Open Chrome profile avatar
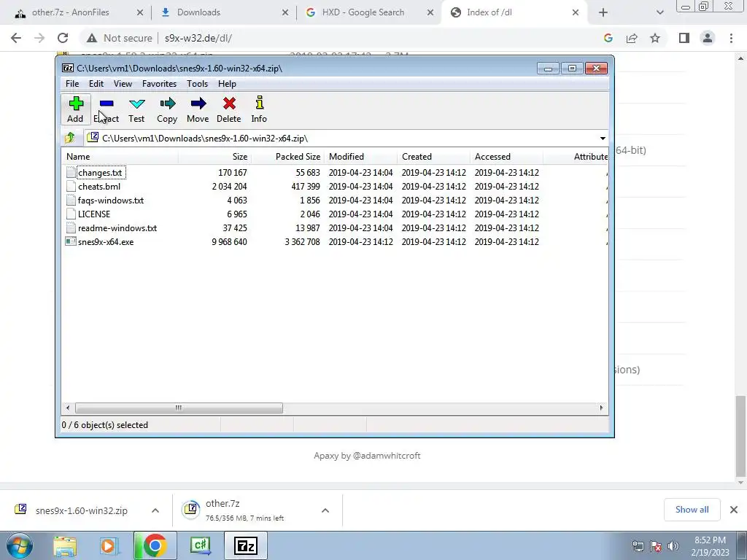 708,38
